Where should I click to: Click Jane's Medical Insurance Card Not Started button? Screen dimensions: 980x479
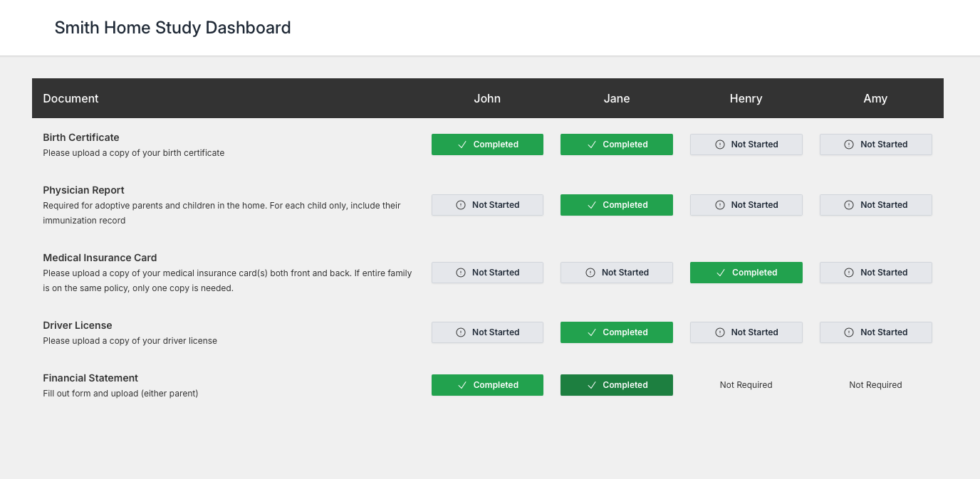(616, 273)
